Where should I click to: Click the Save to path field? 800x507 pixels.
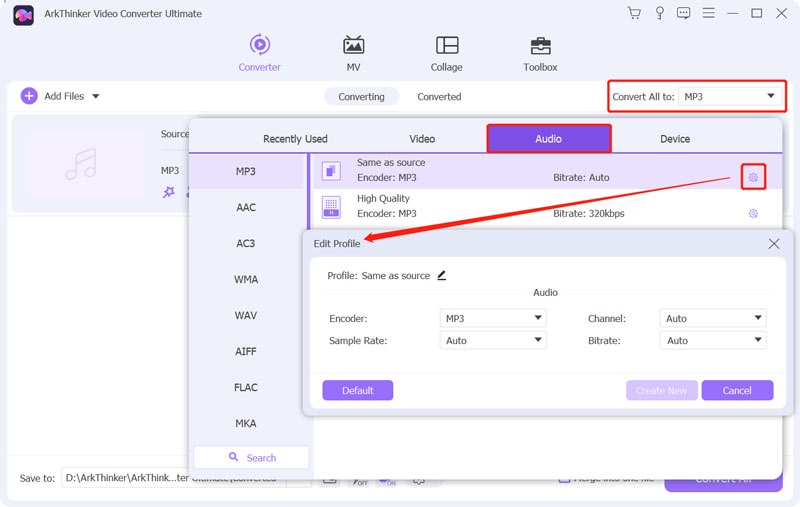pos(173,478)
